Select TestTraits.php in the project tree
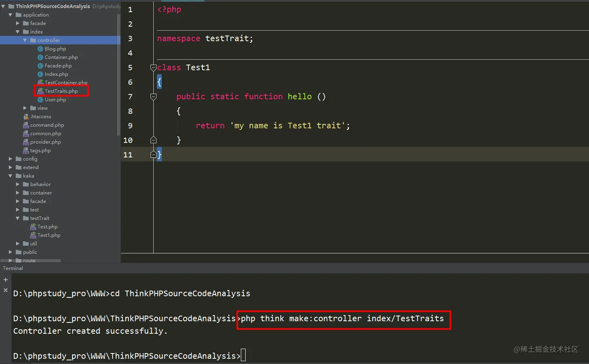Viewport: 589px width, 364px height. click(61, 91)
